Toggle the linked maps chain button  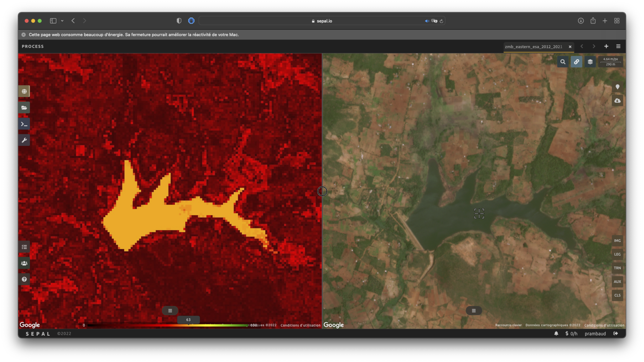(x=577, y=62)
